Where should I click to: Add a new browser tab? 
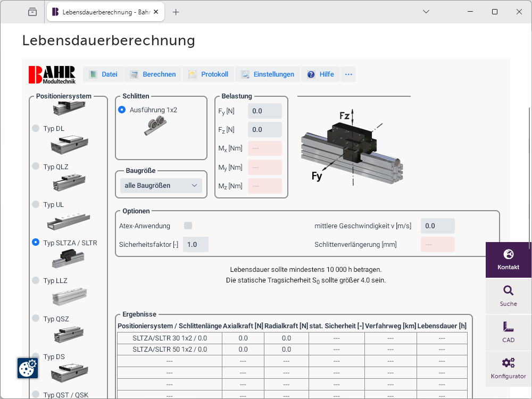[176, 12]
